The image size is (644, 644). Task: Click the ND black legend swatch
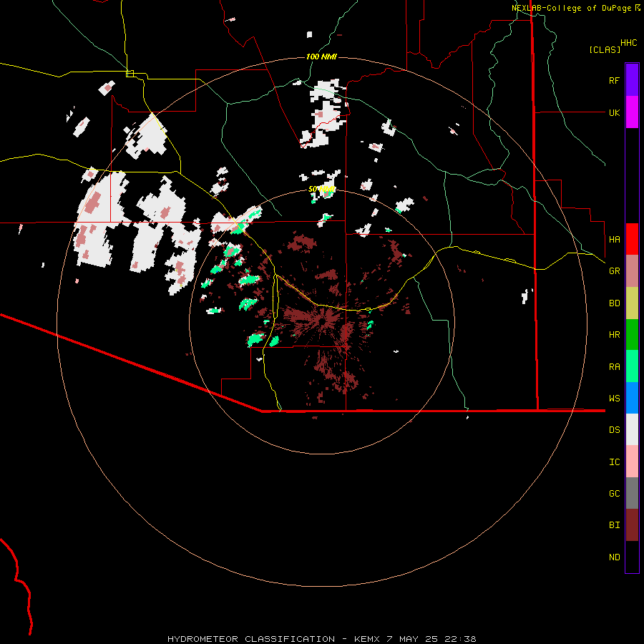[x=632, y=557]
